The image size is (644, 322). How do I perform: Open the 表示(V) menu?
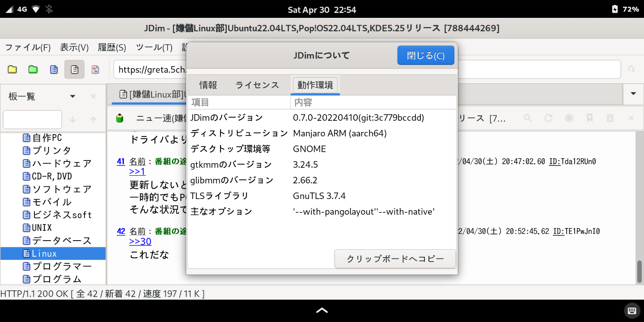click(74, 47)
